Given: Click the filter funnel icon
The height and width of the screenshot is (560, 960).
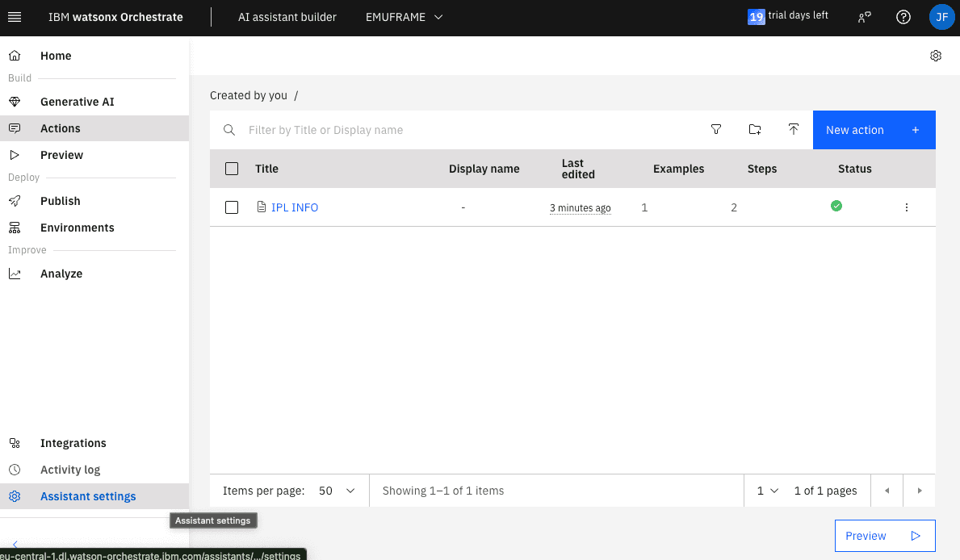Looking at the screenshot, I should (716, 130).
